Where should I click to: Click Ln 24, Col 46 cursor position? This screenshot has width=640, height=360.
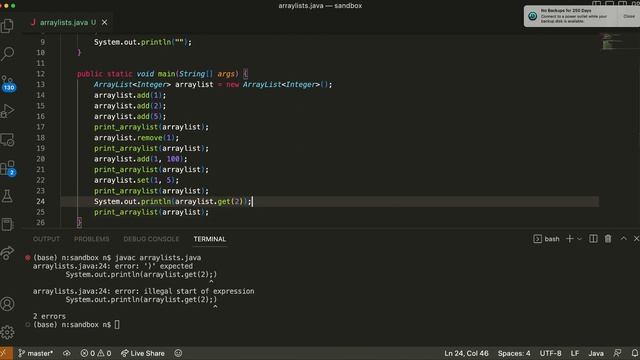pos(466,353)
